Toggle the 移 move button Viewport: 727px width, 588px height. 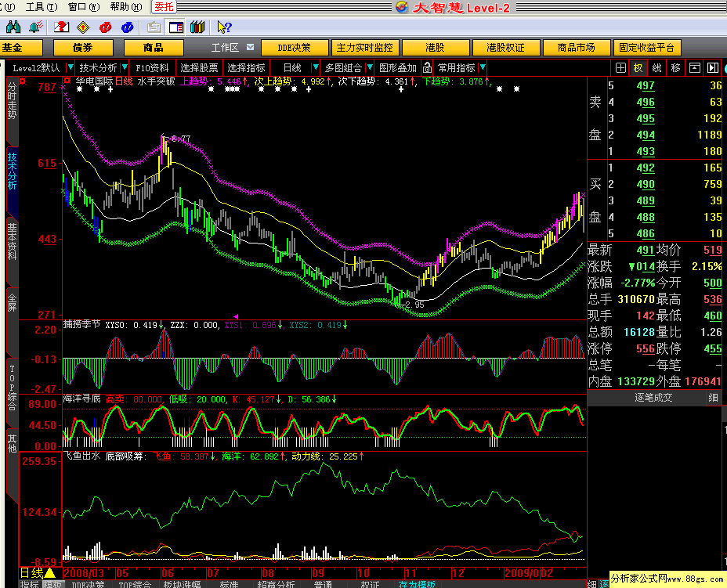[x=675, y=67]
